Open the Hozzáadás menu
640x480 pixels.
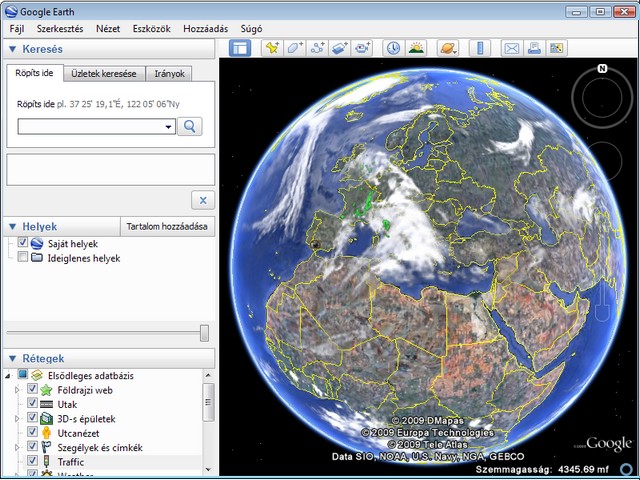[205, 29]
